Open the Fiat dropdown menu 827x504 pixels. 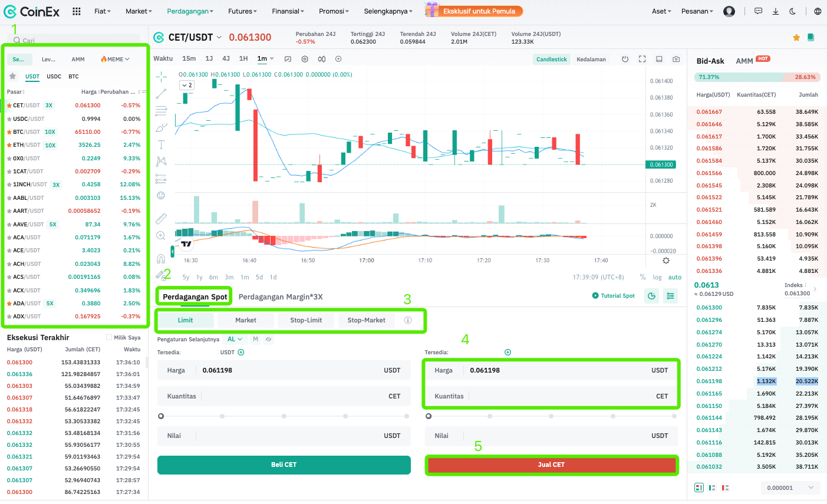(x=102, y=11)
